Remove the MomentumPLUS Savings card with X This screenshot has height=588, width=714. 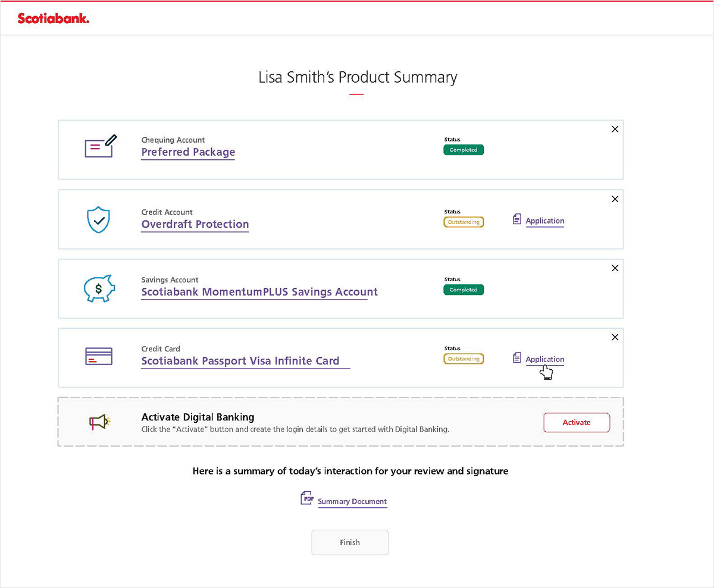click(x=615, y=268)
